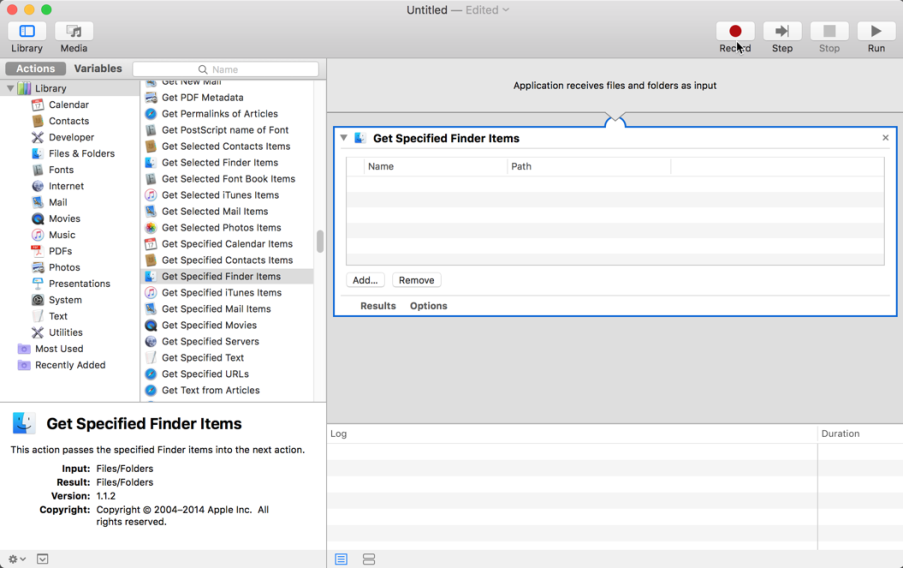Open the Most Used smart folder
The image size is (903, 568).
point(59,349)
